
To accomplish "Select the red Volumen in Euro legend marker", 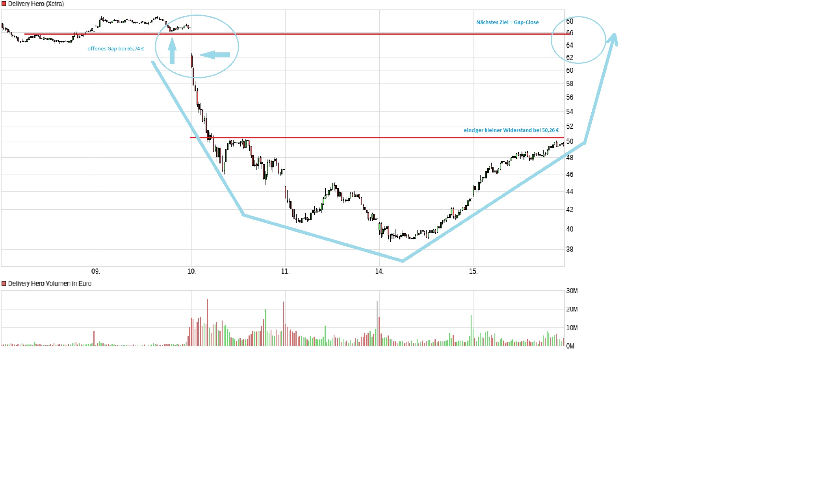I will click(3, 283).
